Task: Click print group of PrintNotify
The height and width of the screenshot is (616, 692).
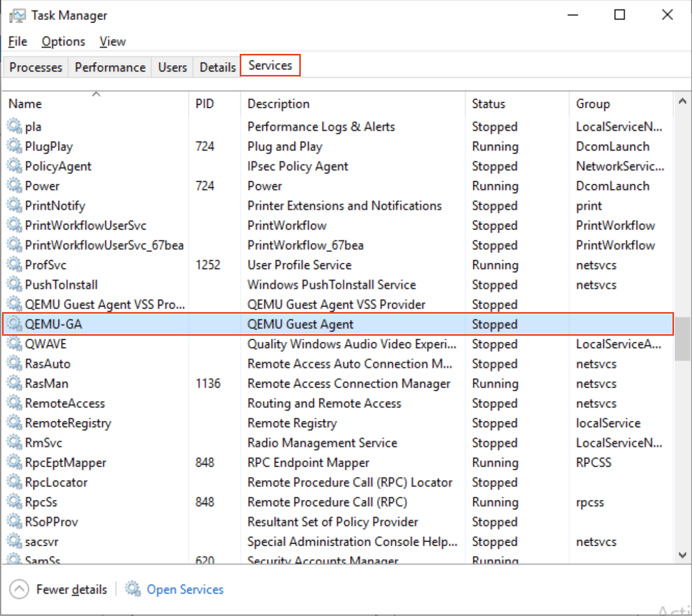Action: click(x=589, y=206)
